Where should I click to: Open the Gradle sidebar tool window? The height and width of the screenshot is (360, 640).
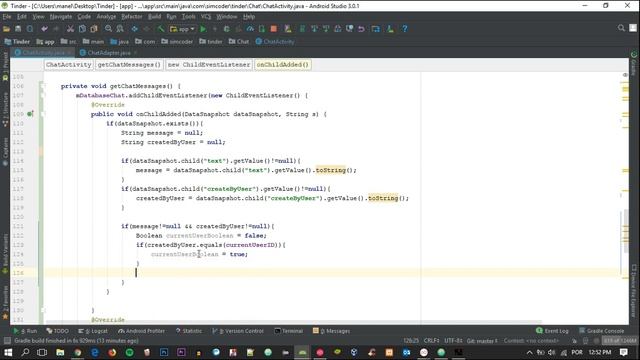[x=634, y=64]
